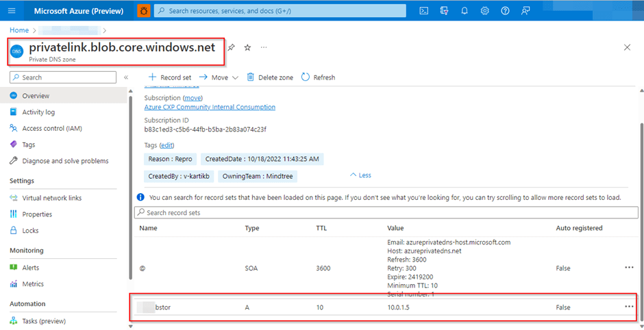
Task: Open the help question mark icon
Action: [x=505, y=11]
